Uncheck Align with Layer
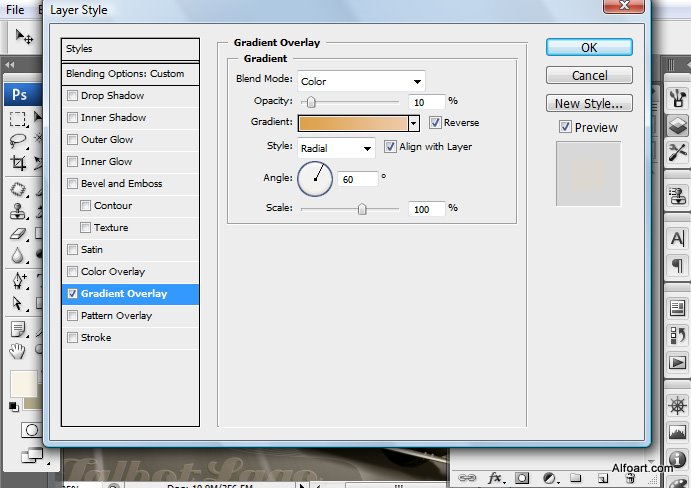 coord(391,147)
